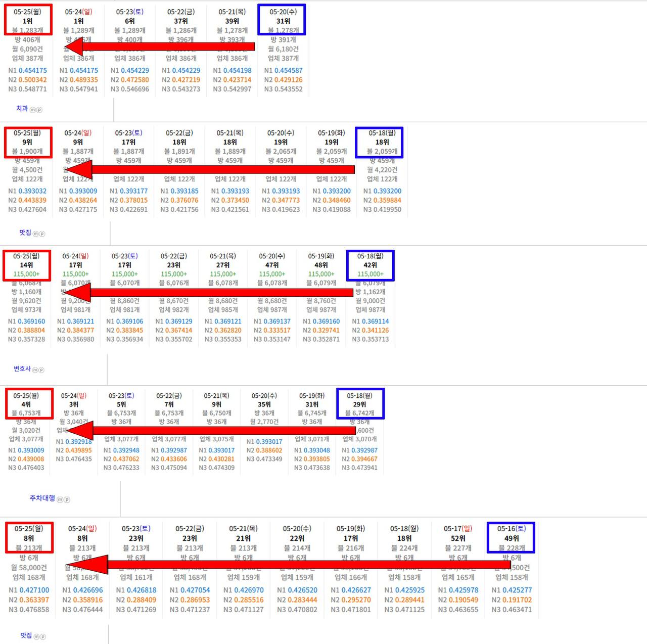Click the N3 0.476858 value
Image resolution: width=647 pixels, height=644 pixels.
point(29,610)
